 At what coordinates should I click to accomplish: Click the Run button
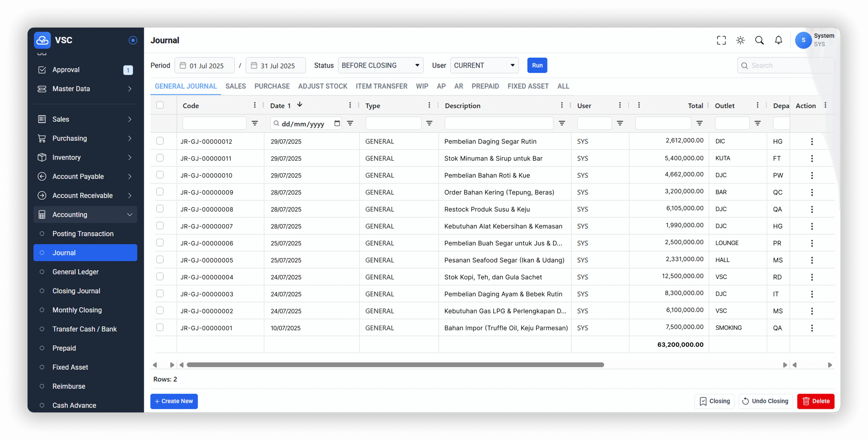(537, 65)
